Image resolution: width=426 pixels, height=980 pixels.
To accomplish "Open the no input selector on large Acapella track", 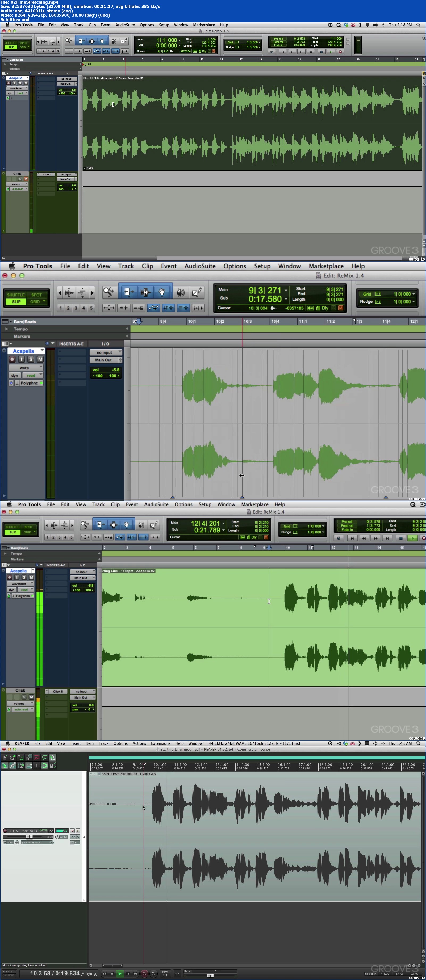I will click(x=106, y=352).
